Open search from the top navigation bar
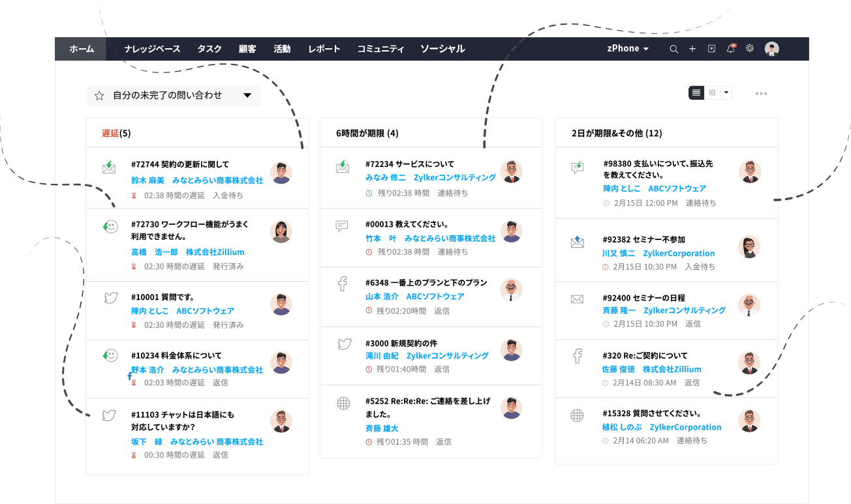The image size is (851, 504). pyautogui.click(x=673, y=48)
